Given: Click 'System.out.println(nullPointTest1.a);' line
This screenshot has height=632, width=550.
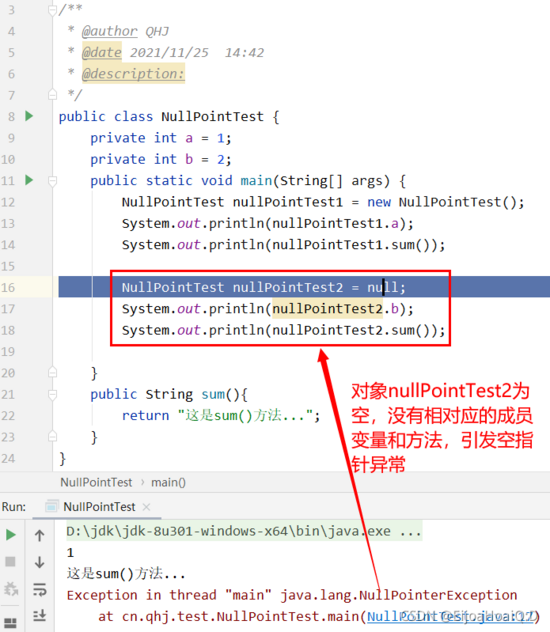Looking at the screenshot, I should (x=268, y=223).
